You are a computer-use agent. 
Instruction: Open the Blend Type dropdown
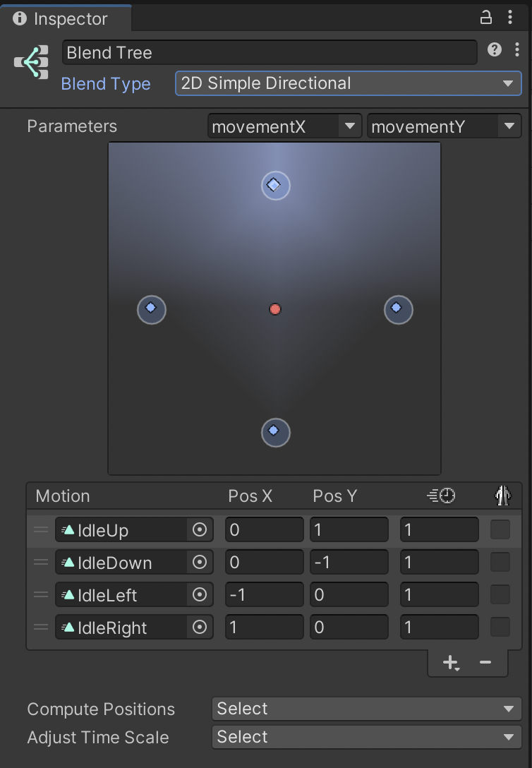click(x=348, y=83)
